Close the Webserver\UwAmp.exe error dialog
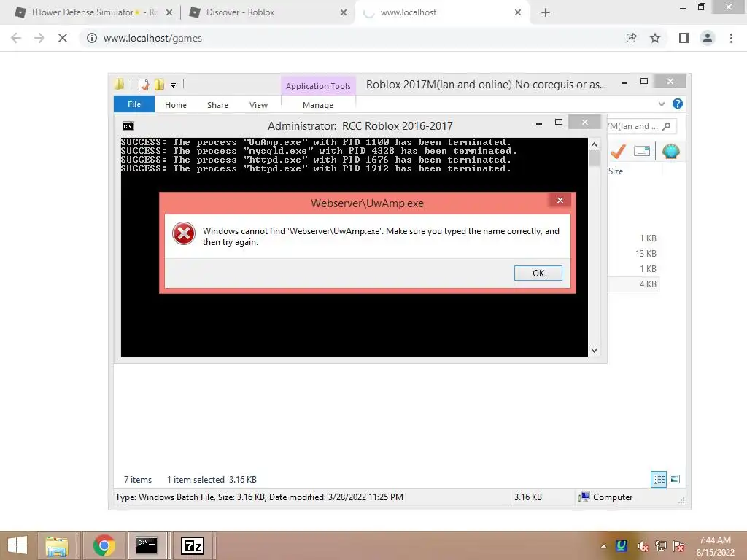747x560 pixels. click(560, 200)
